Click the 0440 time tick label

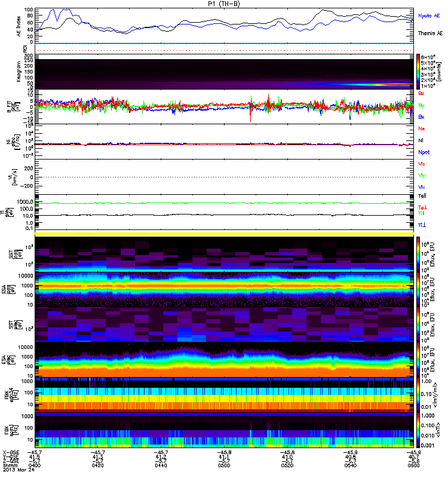(x=161, y=465)
